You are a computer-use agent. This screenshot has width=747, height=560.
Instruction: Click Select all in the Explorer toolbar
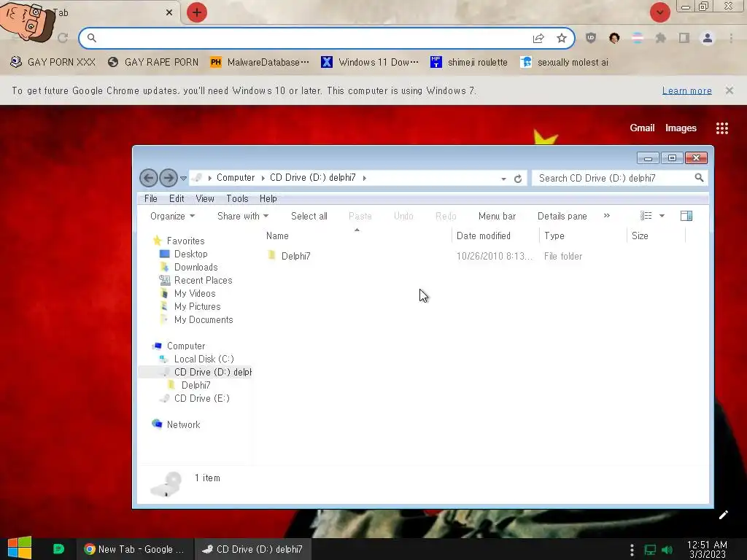309,216
